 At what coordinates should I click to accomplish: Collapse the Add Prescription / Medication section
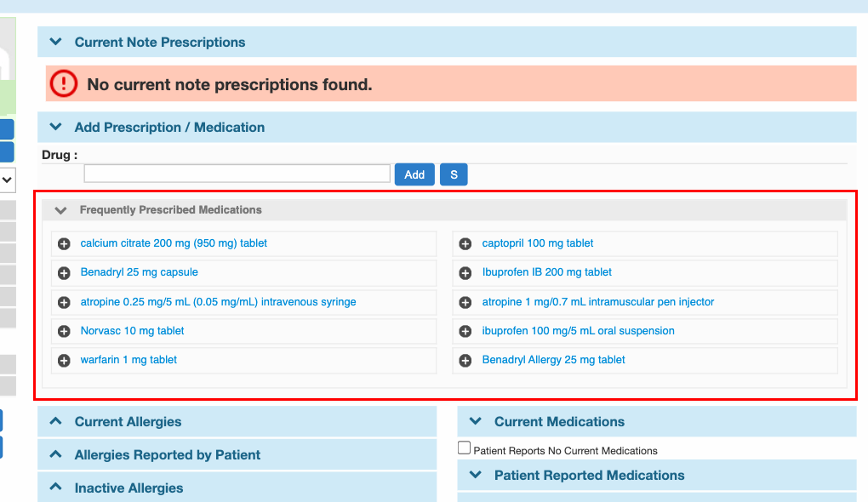pos(56,127)
